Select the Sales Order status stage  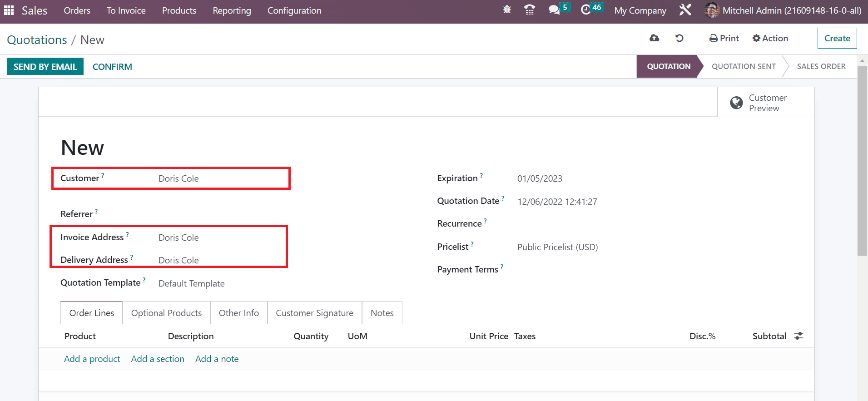click(x=821, y=66)
